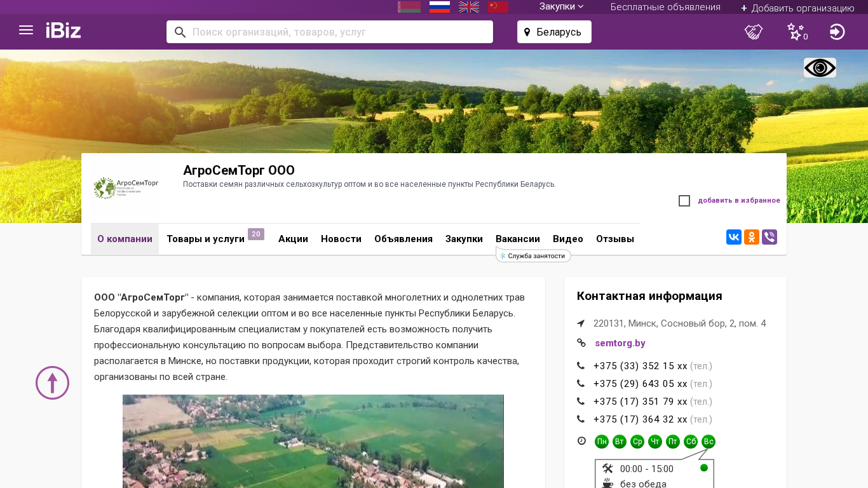Click 'Добавить организацию' link
The height and width of the screenshot is (488, 868).
click(797, 8)
